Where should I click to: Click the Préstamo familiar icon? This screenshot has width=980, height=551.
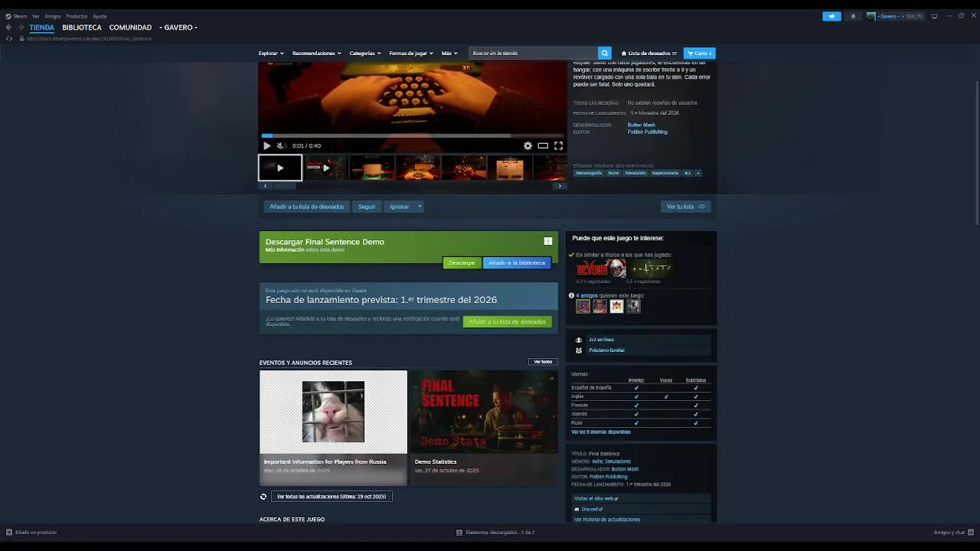(x=579, y=350)
